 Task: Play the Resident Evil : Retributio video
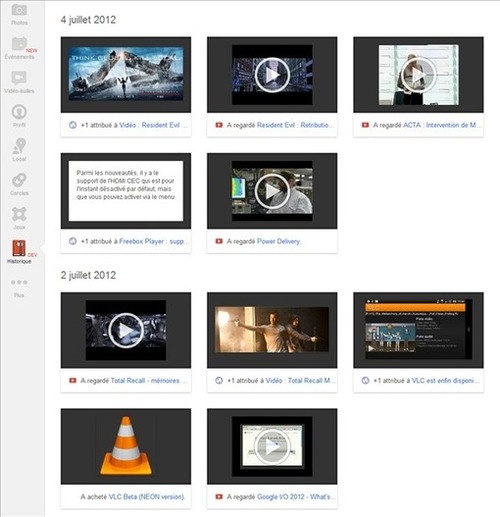click(272, 75)
